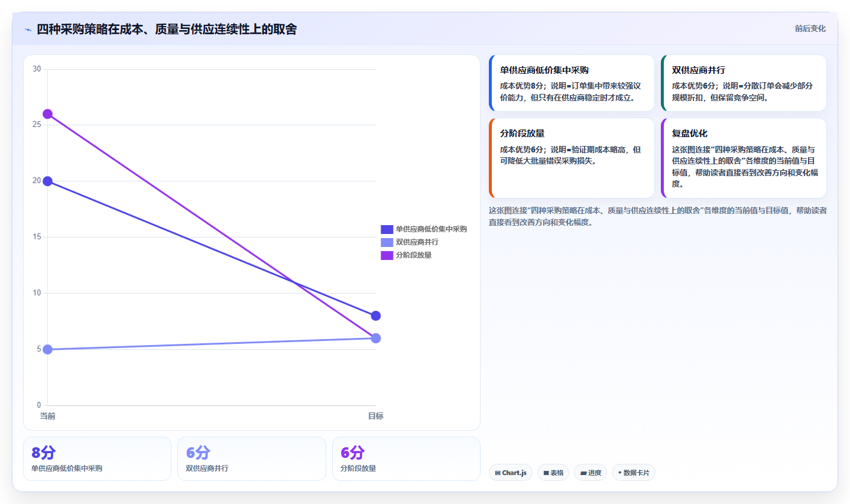
Task: Click the description paragraph below the cards
Action: pos(657,216)
